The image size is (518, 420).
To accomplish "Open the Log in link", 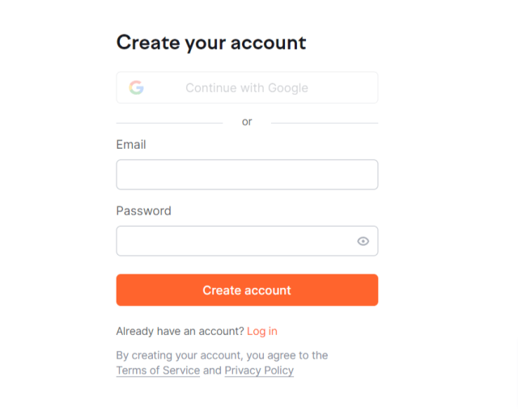I will point(262,331).
